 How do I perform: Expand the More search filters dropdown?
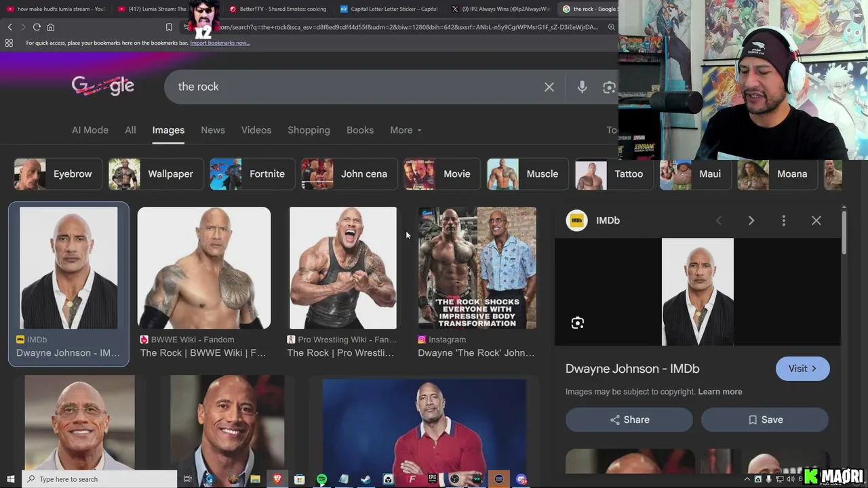(x=406, y=130)
